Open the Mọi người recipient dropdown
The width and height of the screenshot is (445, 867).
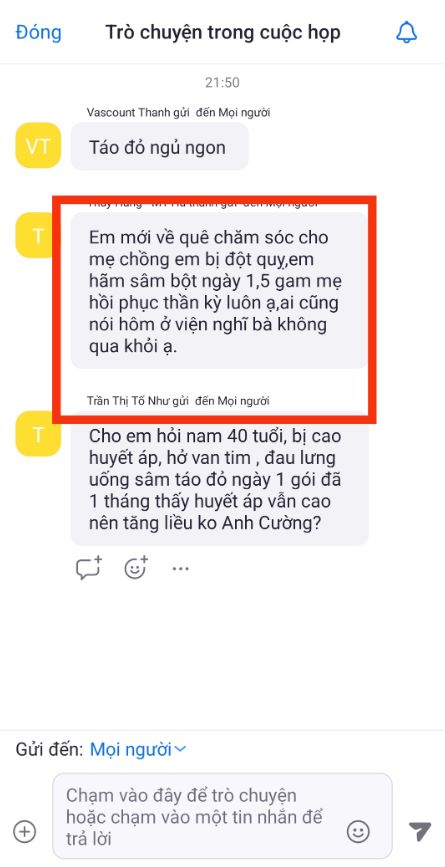coord(138,750)
